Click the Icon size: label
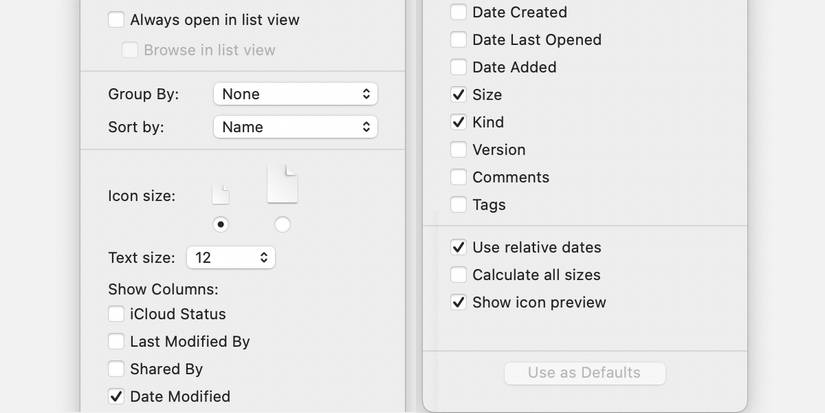 pyautogui.click(x=142, y=196)
